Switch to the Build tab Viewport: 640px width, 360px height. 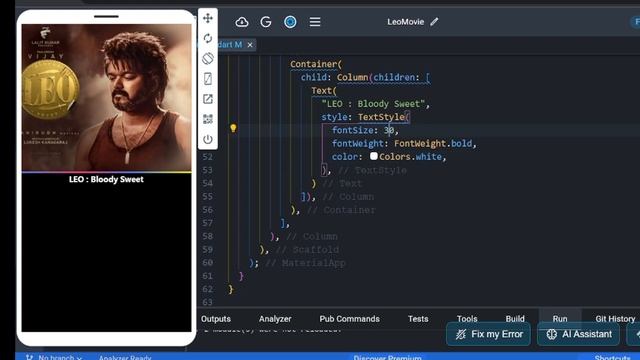tap(515, 319)
